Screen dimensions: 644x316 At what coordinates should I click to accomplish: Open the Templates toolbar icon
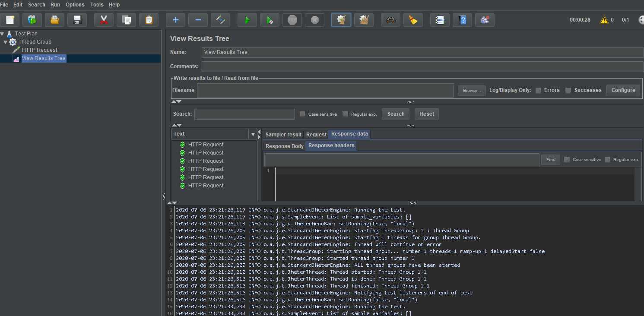(x=32, y=20)
